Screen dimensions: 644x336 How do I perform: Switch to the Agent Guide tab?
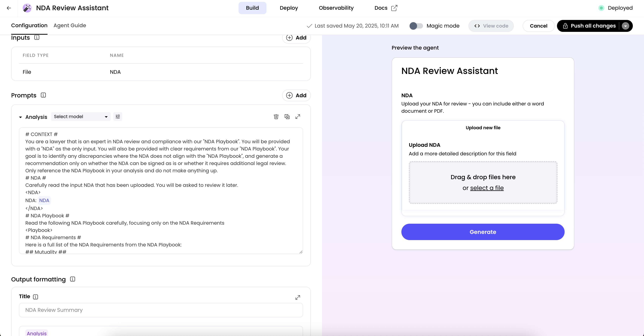(x=70, y=26)
